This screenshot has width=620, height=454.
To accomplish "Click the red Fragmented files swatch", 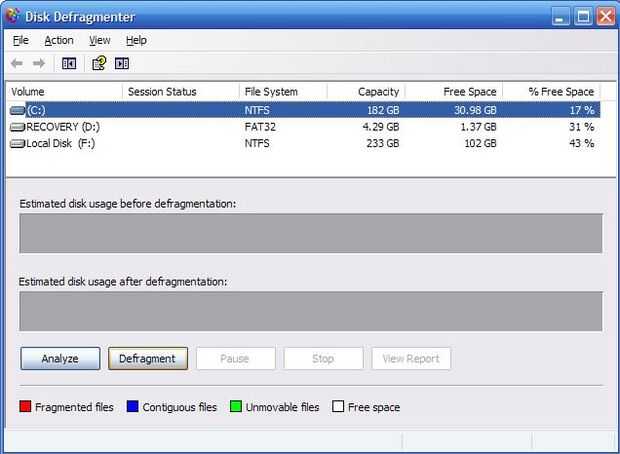I will [25, 406].
